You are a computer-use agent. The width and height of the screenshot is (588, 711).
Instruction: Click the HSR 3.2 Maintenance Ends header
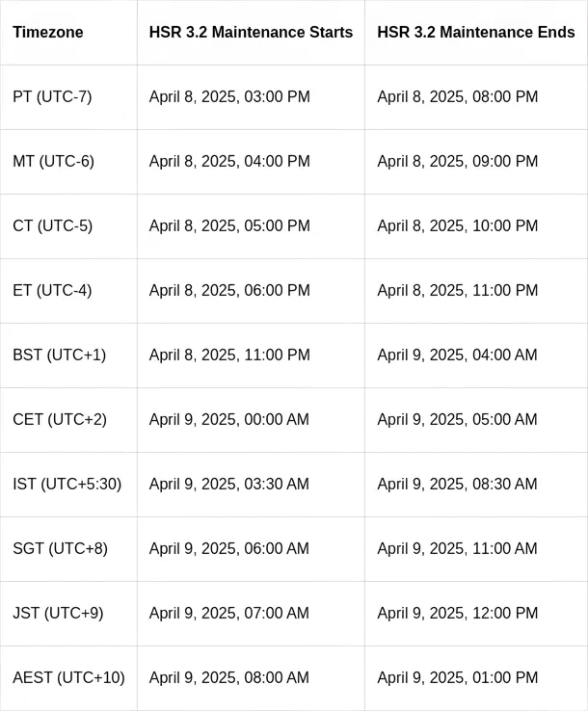tap(476, 33)
